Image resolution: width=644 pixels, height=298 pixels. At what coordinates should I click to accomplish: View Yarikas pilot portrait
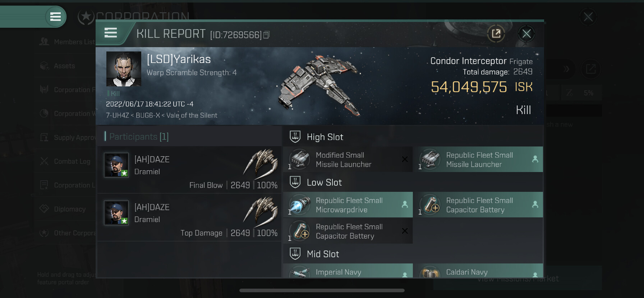[124, 69]
